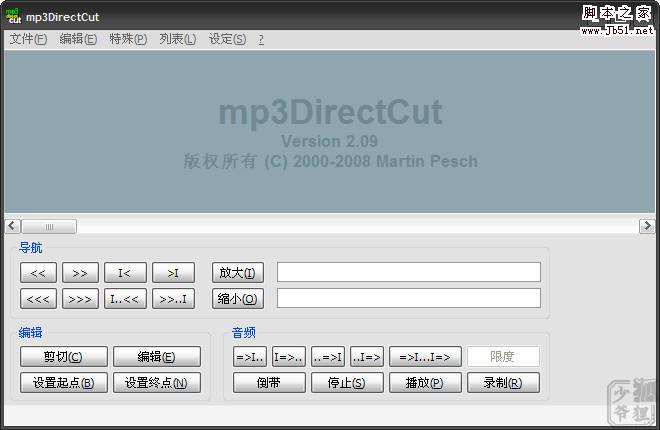Open the 设定(S) menu
The width and height of the screenshot is (660, 430).
coord(227,39)
